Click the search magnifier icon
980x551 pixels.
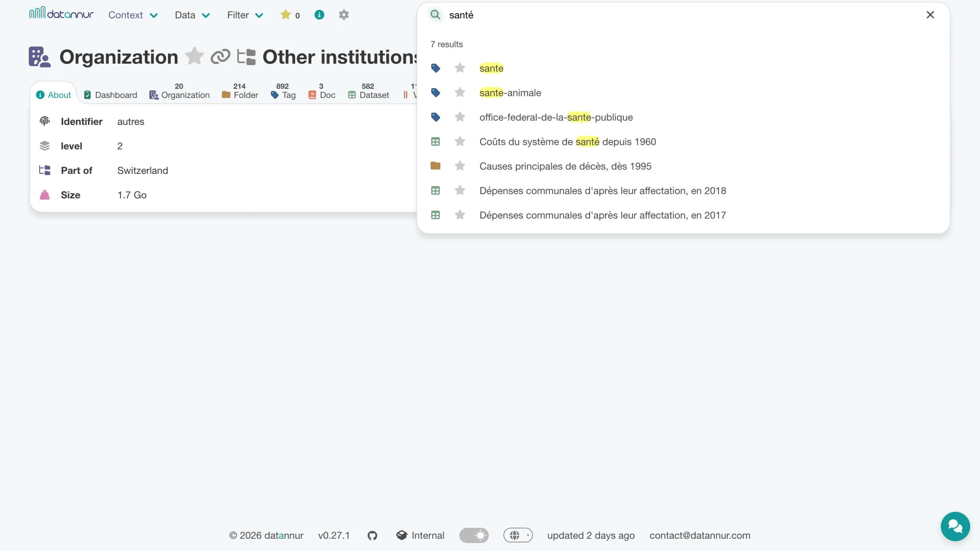tap(435, 15)
